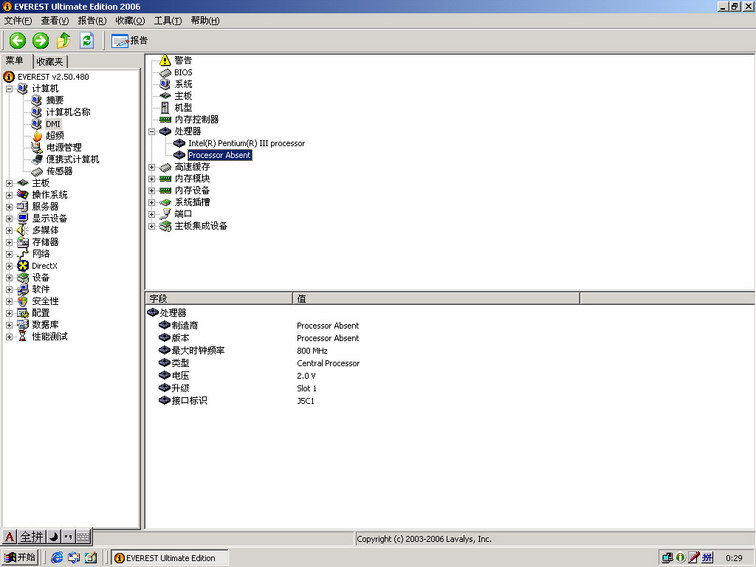This screenshot has width=756, height=567.
Task: Open the 工具(T) menu
Action: tap(168, 20)
